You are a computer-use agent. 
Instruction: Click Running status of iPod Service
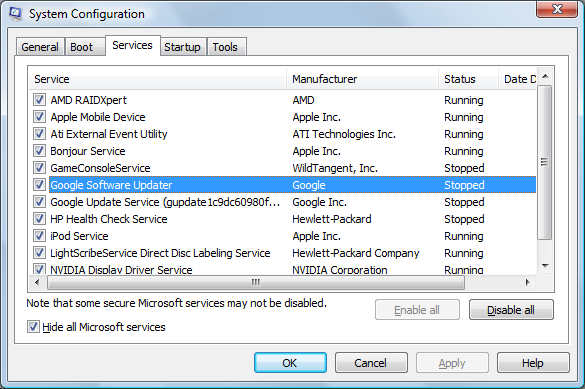(x=464, y=236)
